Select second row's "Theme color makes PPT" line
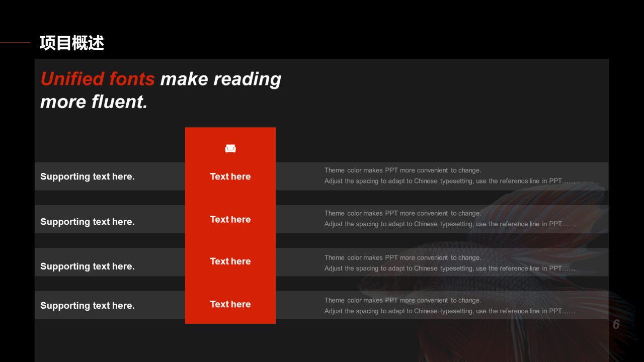This screenshot has width=644, height=362. click(x=403, y=213)
